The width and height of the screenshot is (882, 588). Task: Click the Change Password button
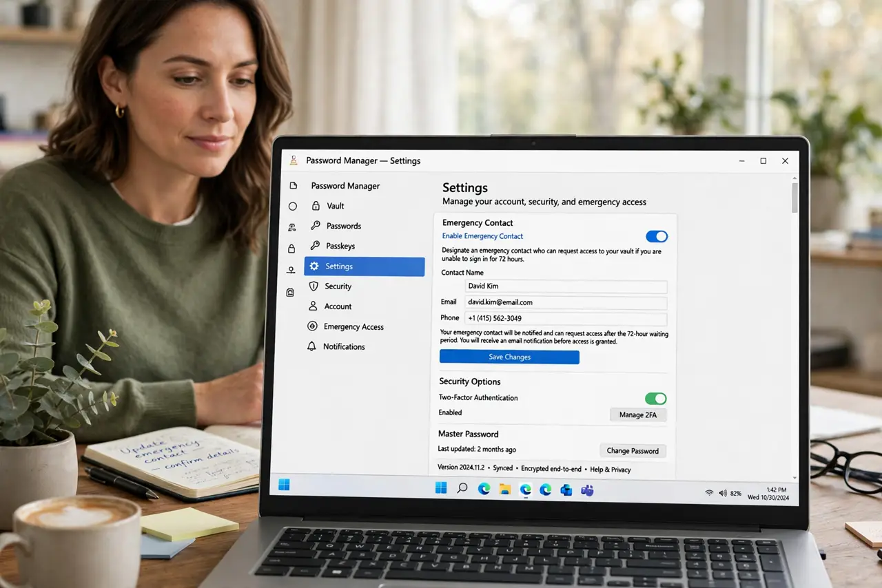(x=633, y=451)
